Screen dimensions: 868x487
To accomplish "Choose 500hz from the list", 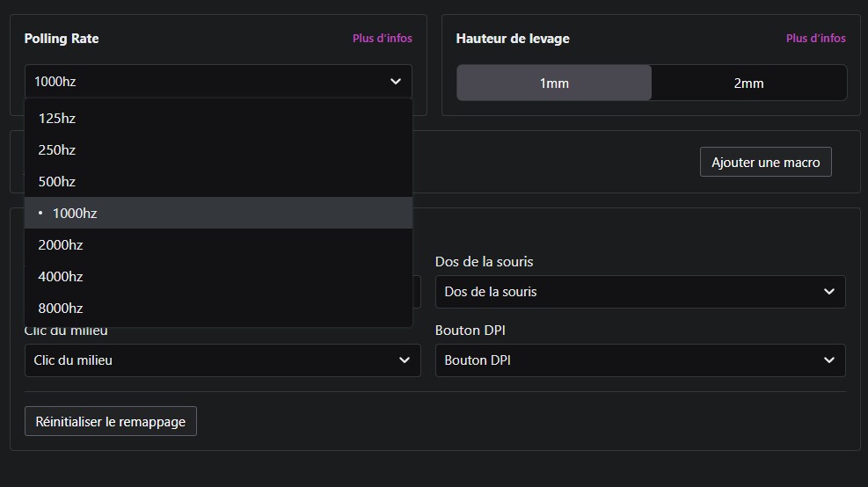I will point(218,181).
